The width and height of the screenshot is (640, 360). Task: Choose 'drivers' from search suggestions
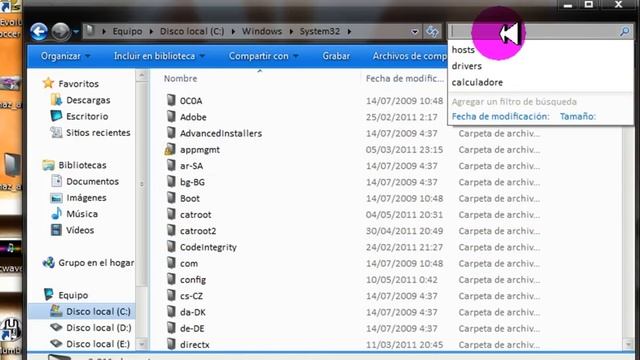(467, 66)
